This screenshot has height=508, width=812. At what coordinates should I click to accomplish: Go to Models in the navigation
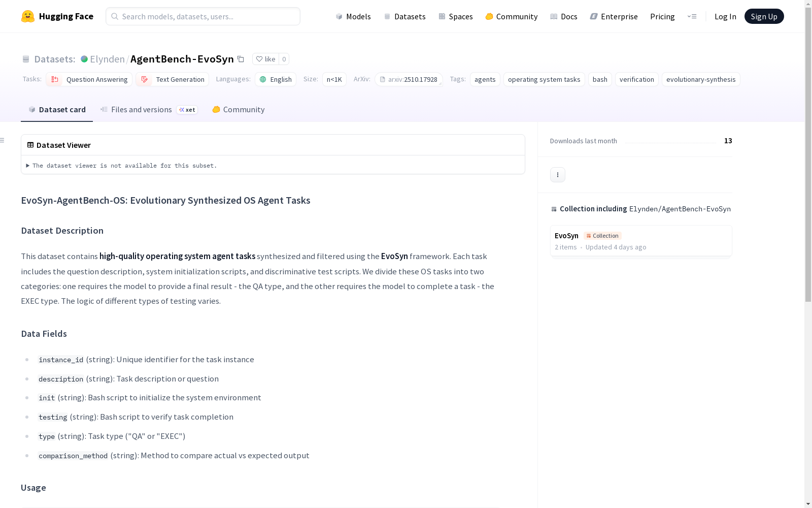353,16
